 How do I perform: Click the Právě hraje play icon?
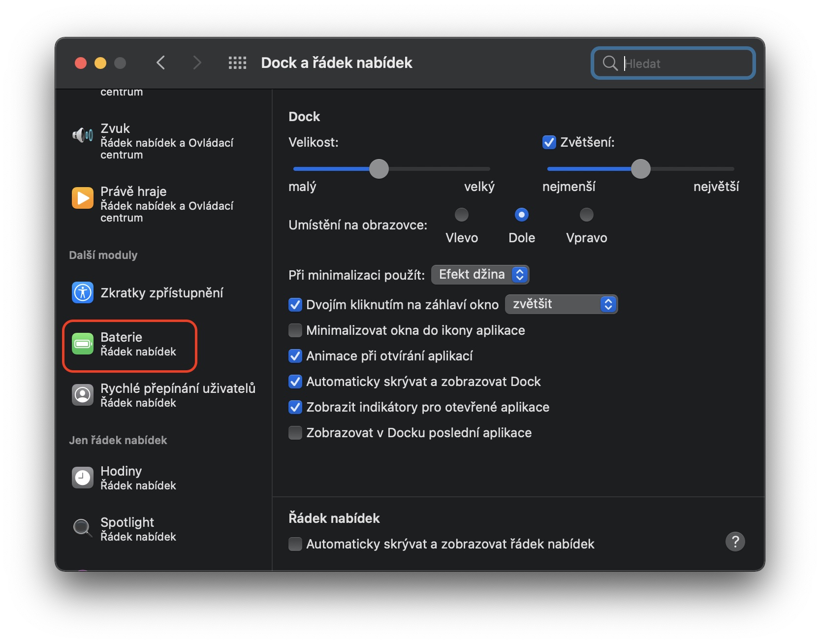point(83,198)
